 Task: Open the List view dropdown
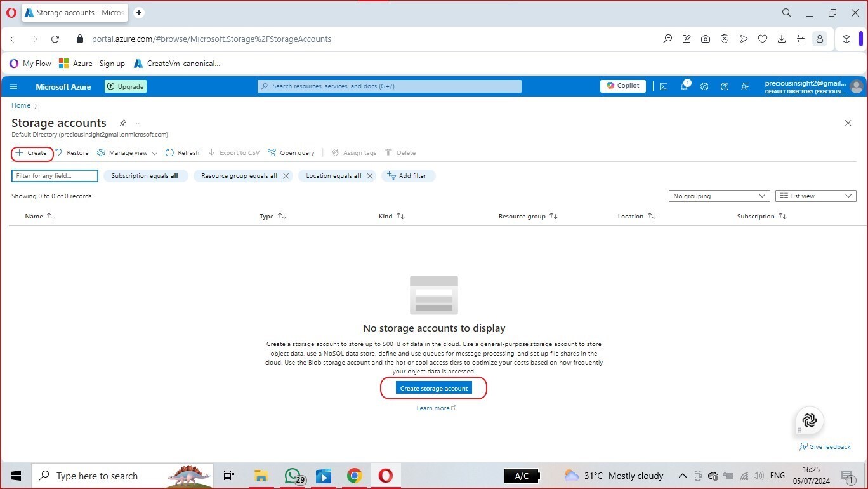click(816, 196)
